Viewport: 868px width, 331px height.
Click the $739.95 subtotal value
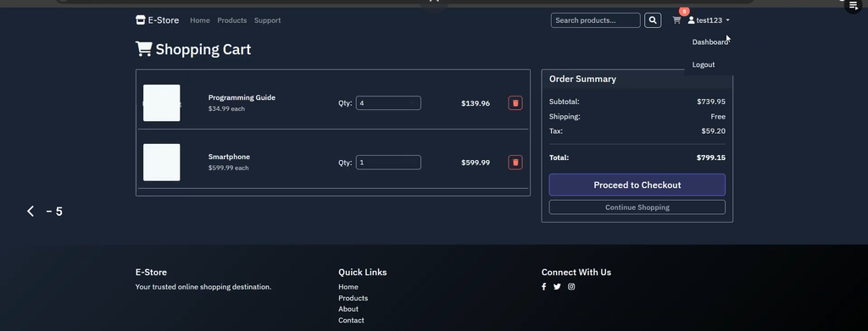[x=711, y=102]
